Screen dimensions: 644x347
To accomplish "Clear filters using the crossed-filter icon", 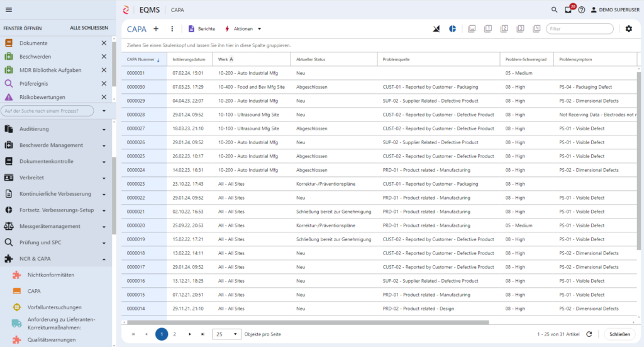I will tap(436, 29).
